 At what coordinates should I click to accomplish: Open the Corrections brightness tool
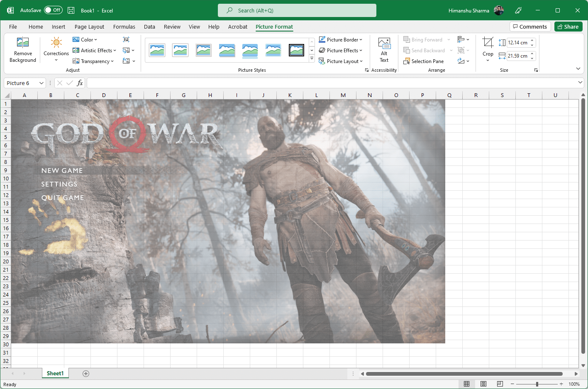(x=56, y=42)
